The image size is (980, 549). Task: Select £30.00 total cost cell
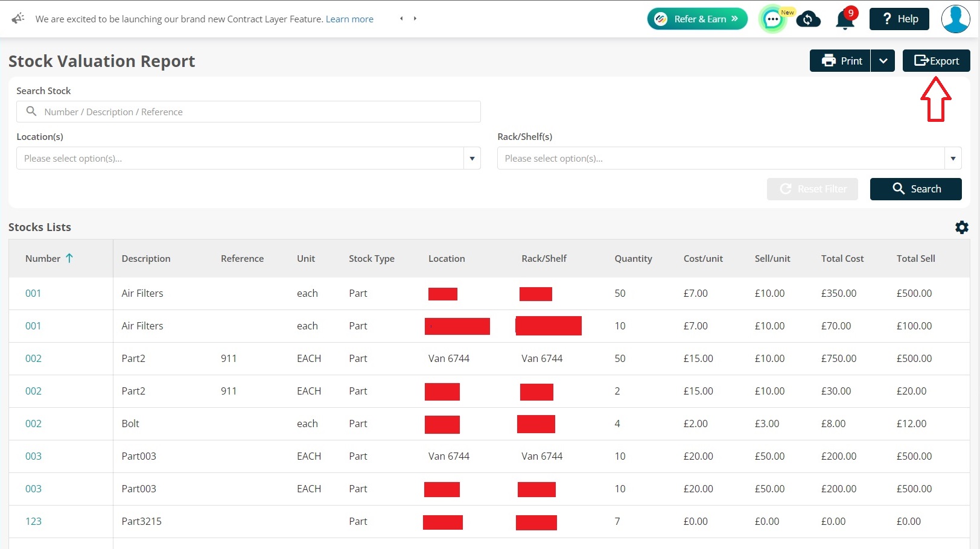click(836, 391)
